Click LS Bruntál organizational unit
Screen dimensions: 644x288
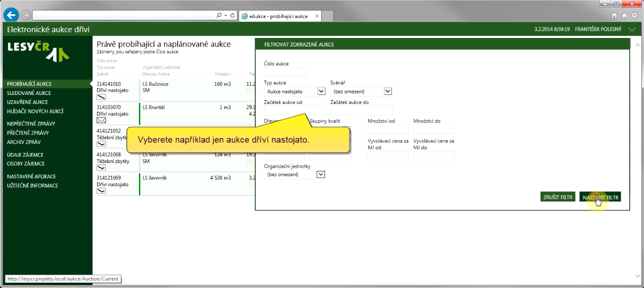click(x=153, y=108)
